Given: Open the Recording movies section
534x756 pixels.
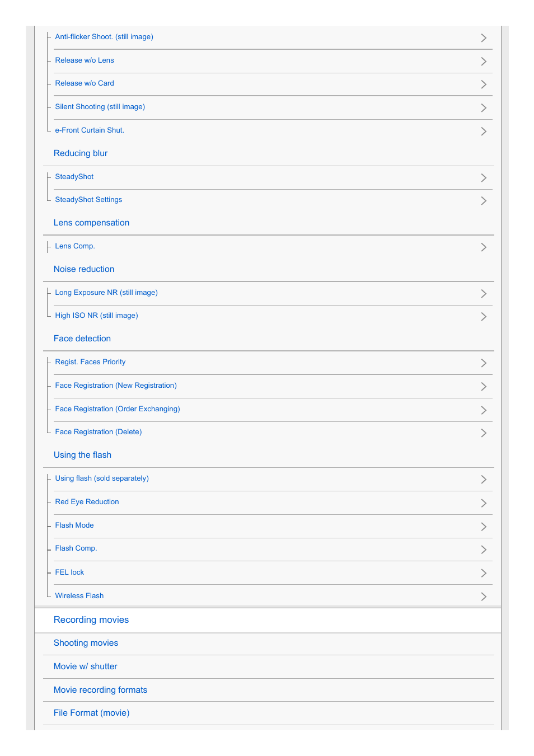Looking at the screenshot, I should 91,620.
